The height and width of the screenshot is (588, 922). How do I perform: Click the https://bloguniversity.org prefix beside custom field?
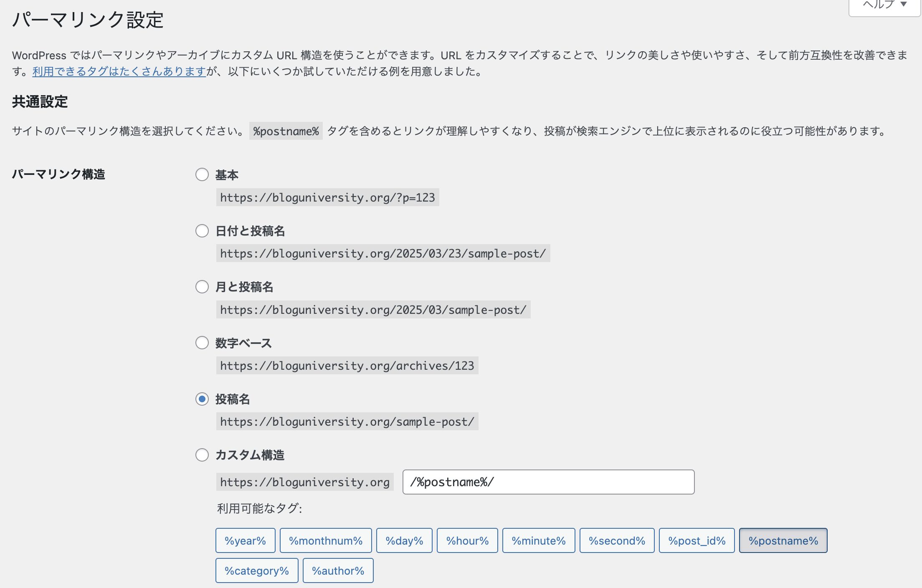pyautogui.click(x=305, y=482)
